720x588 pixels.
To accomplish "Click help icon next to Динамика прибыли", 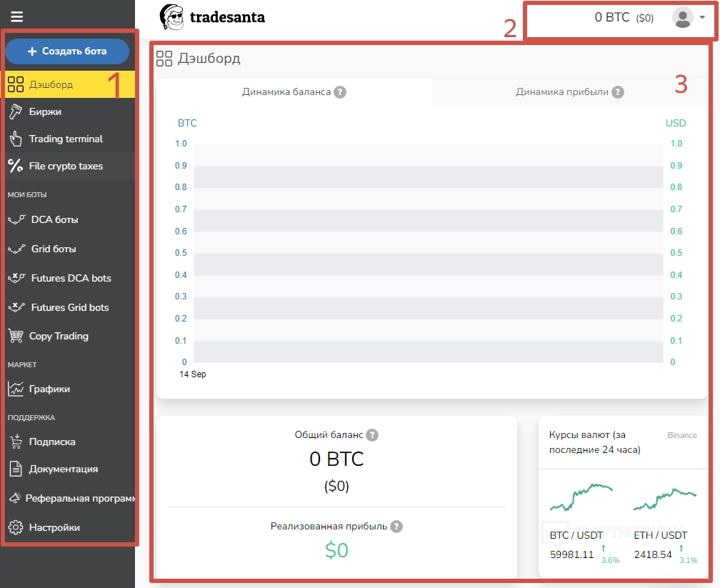I will (x=618, y=92).
